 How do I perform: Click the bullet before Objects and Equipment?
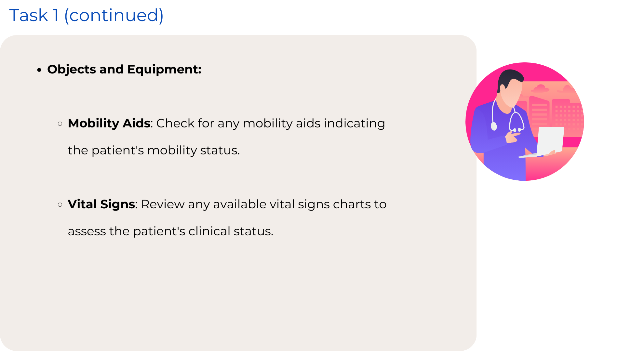(x=39, y=70)
